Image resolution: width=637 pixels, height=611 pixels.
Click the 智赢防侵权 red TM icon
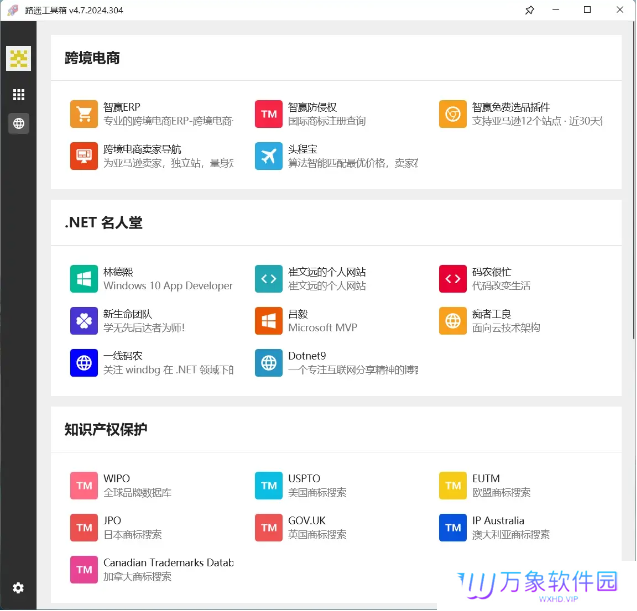[x=269, y=114]
